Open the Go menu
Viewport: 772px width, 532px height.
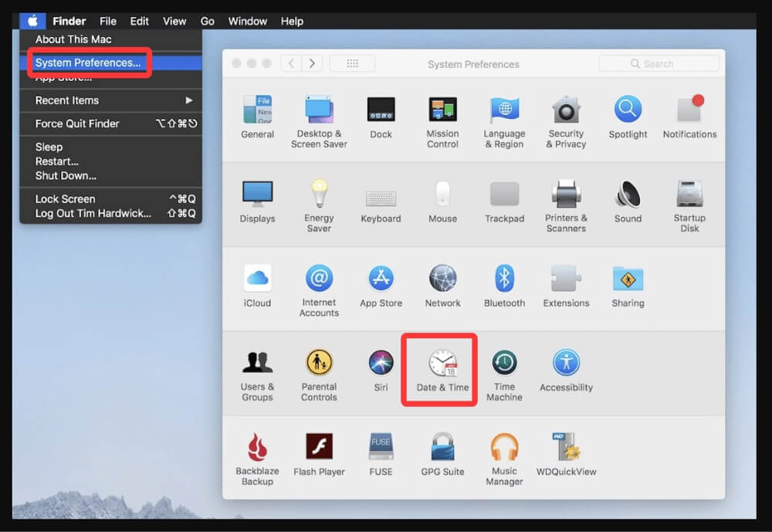pyautogui.click(x=207, y=21)
